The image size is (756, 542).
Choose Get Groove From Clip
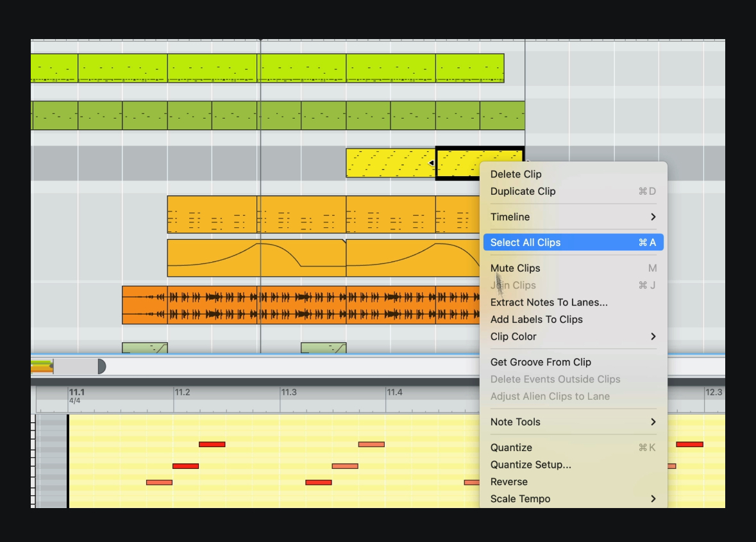coord(573,362)
